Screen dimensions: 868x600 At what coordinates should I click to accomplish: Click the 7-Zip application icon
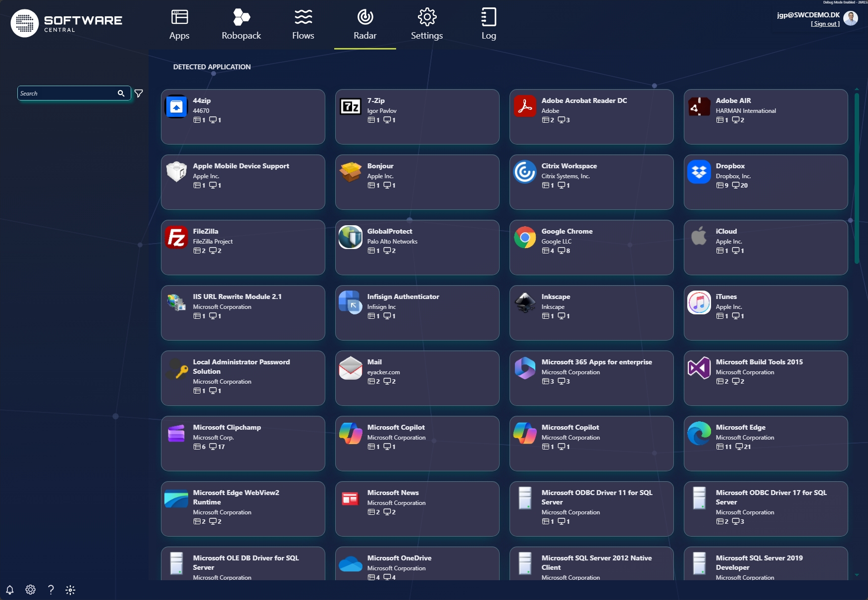351,106
